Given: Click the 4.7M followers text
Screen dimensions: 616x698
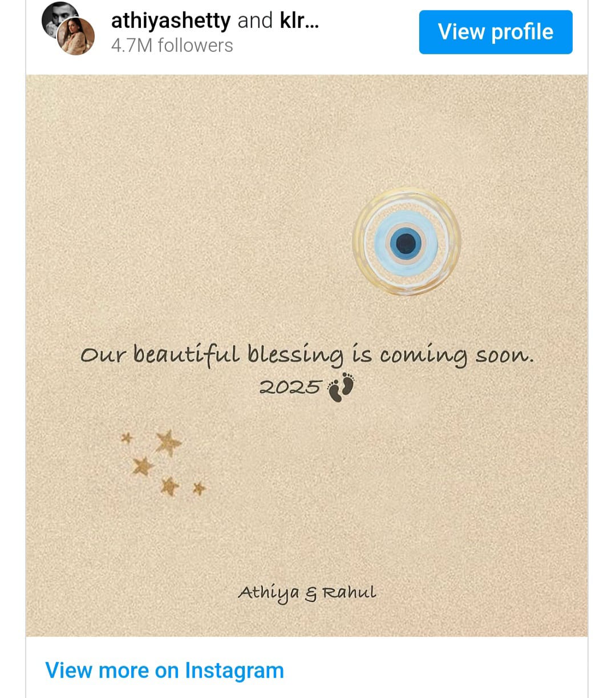Looking at the screenshot, I should pos(172,46).
